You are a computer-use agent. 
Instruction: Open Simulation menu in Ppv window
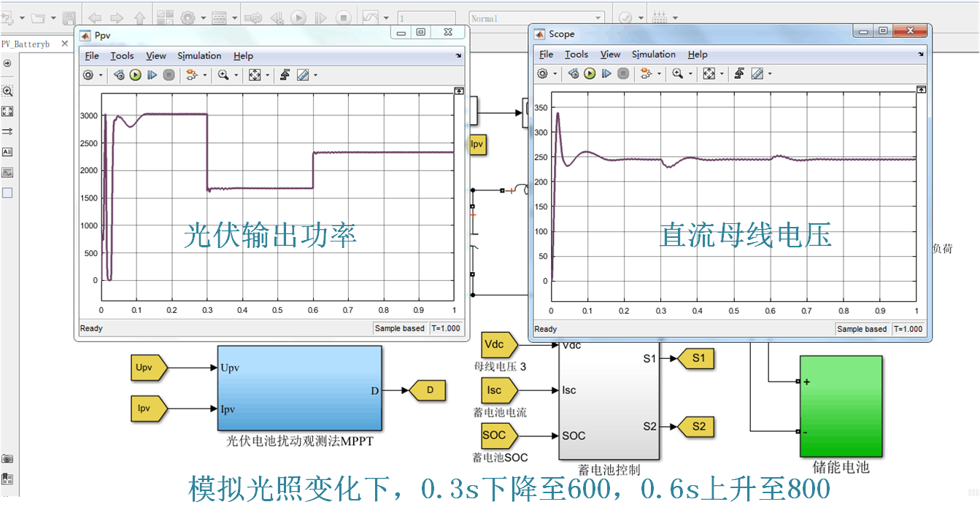tap(199, 55)
